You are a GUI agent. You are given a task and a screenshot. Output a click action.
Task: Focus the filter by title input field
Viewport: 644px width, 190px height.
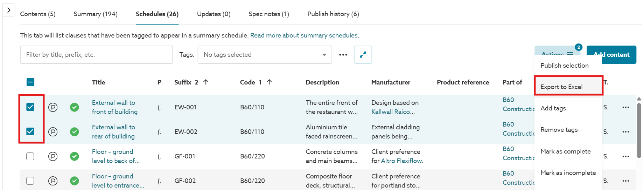coord(97,55)
